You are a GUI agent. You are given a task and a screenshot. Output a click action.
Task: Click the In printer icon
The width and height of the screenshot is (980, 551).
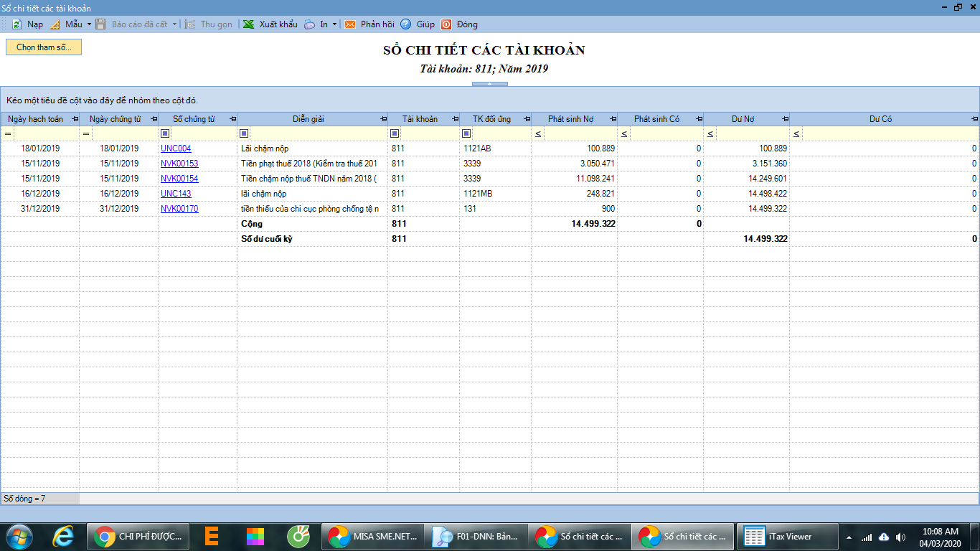point(309,24)
